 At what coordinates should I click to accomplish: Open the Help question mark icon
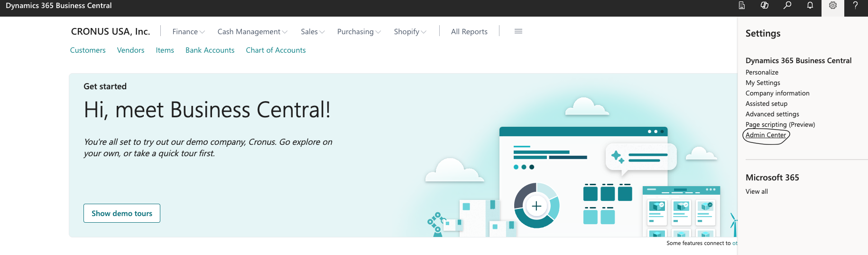click(856, 6)
